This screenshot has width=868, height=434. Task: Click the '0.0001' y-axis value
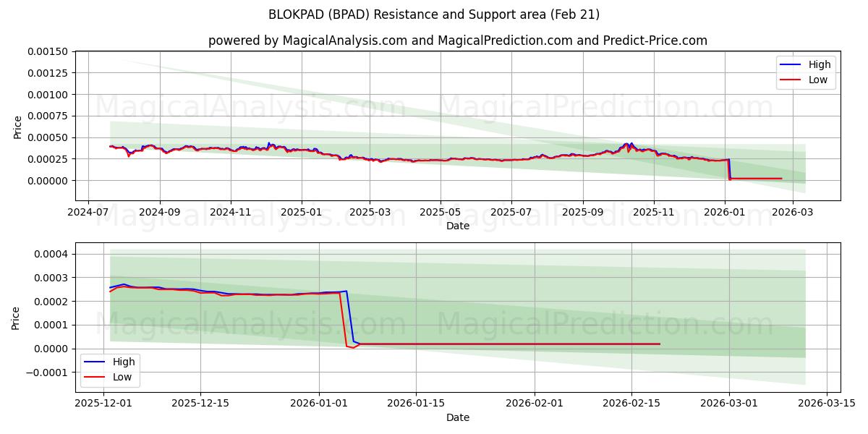click(51, 325)
